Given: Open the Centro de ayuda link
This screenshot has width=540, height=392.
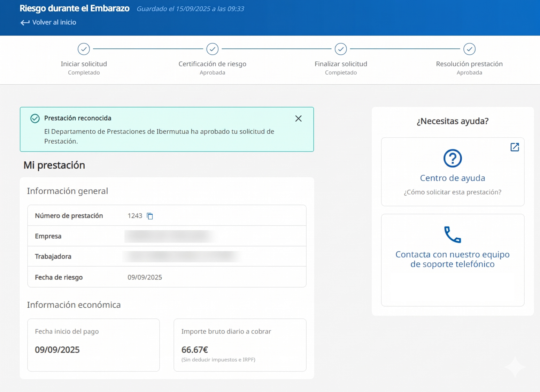Looking at the screenshot, I should [452, 178].
